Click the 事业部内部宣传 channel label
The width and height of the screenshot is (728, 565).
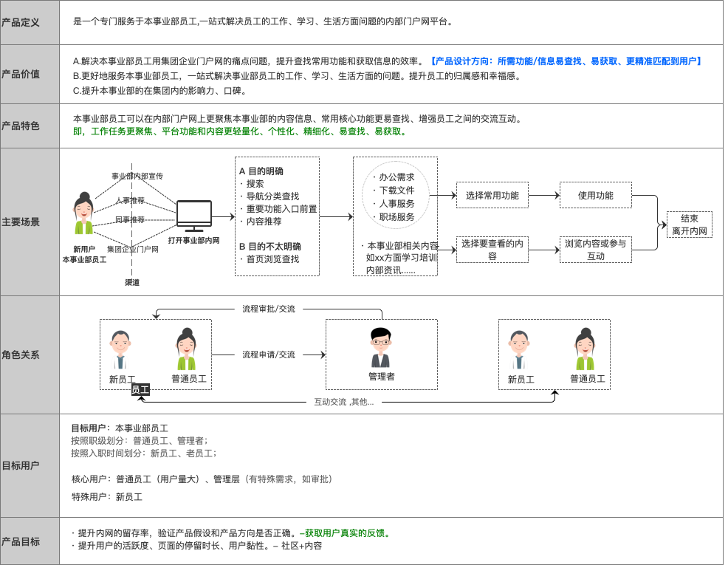pyautogui.click(x=137, y=176)
